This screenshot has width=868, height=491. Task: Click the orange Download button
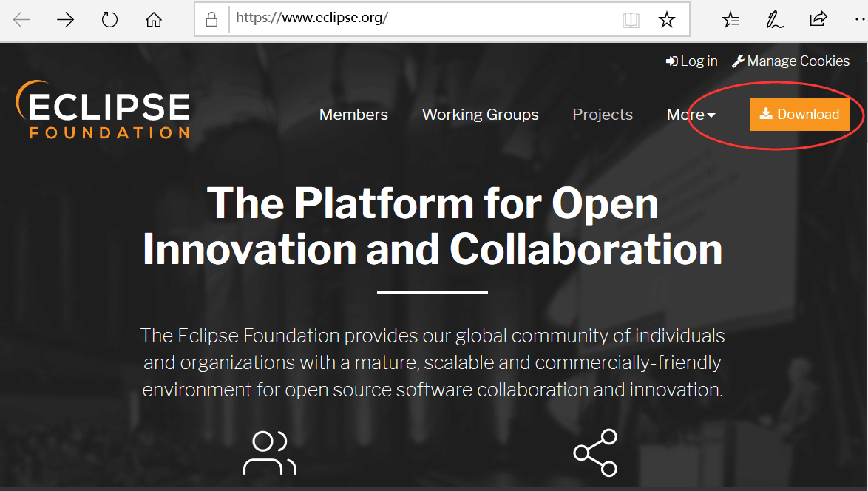(799, 115)
